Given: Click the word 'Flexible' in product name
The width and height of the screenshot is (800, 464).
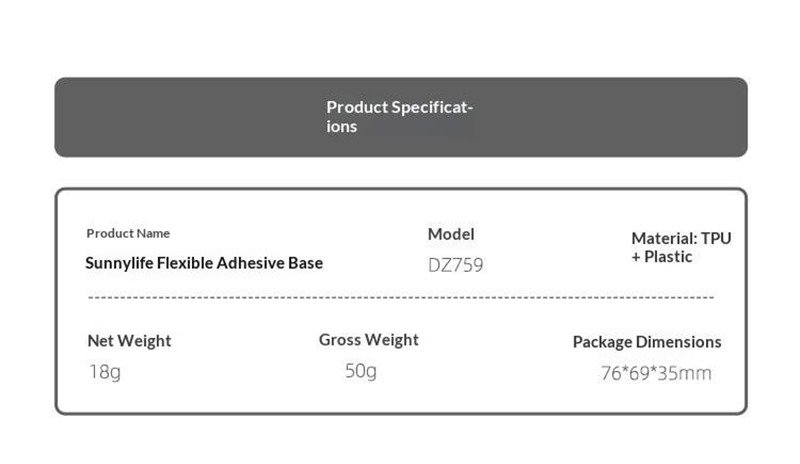Looking at the screenshot, I should [186, 264].
